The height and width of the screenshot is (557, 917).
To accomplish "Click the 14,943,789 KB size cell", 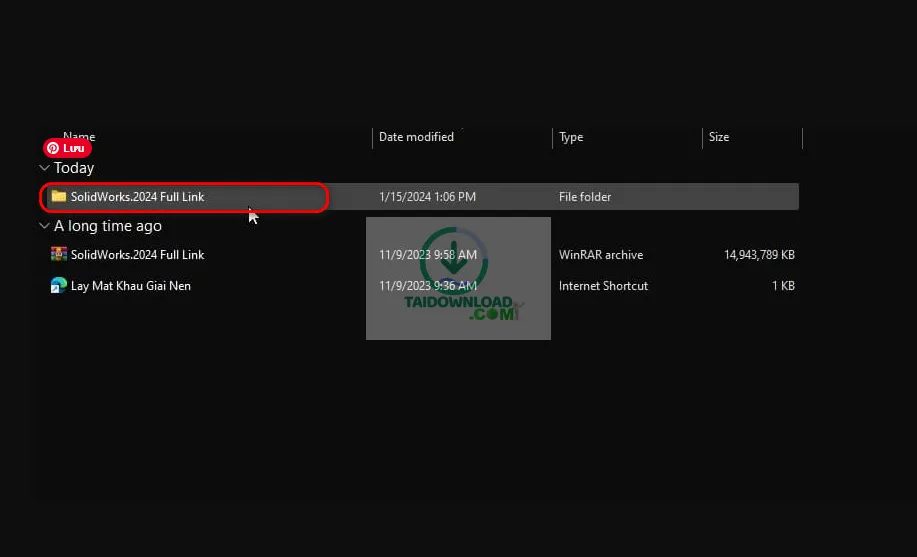I will pyautogui.click(x=759, y=255).
